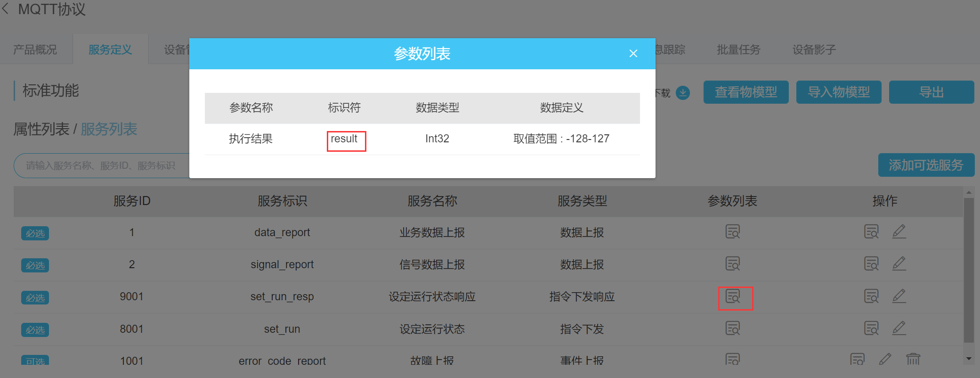Open 产品概况 tab
Screen dimensions: 980x378
[x=35, y=49]
